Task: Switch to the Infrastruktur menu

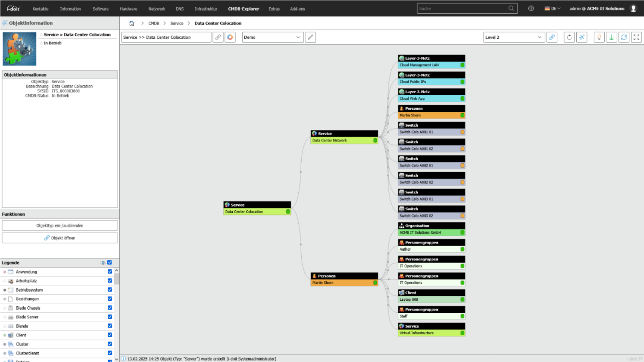Action: [x=205, y=8]
